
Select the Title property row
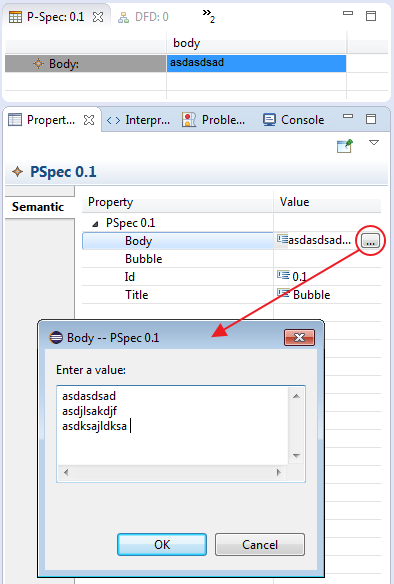click(231, 295)
